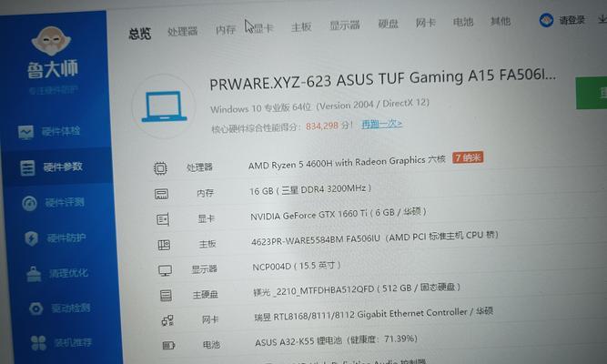Switch to the 其他 other tab

coord(501,21)
